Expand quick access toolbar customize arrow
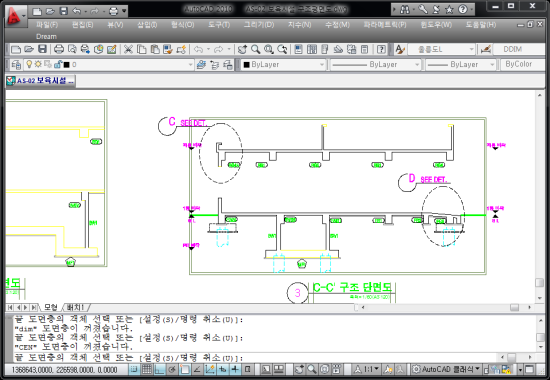This screenshot has height=380, width=550. pos(124,11)
